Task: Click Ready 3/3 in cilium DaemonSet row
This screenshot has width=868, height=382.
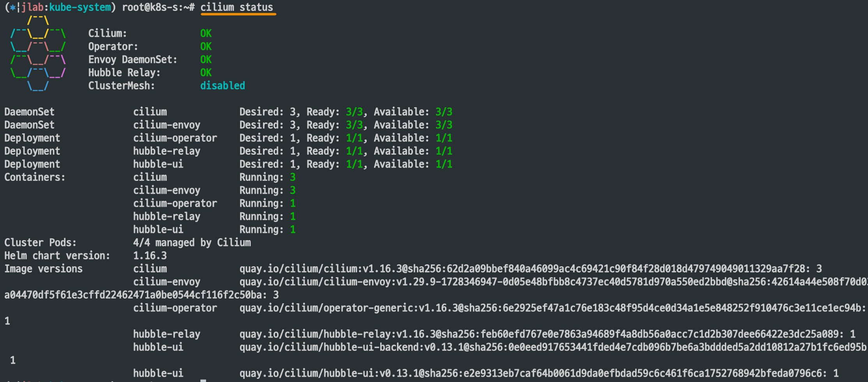Action: click(x=354, y=112)
